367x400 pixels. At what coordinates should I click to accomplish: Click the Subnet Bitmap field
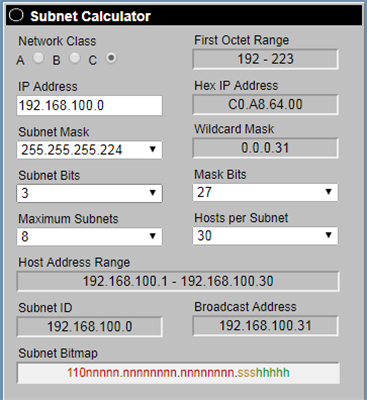coord(178,373)
